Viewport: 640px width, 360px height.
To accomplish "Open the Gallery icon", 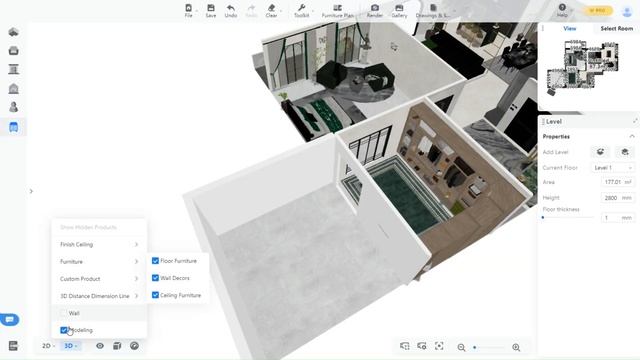I will tap(399, 8).
